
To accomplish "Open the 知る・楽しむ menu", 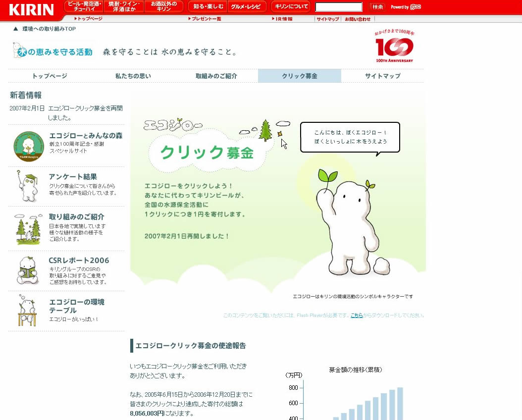I will [x=208, y=6].
